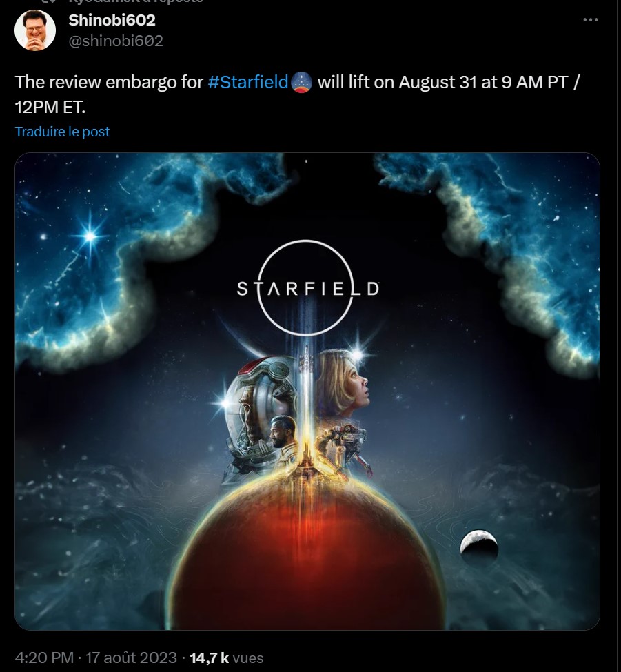Click the Starfield hashflag emoji icon
The height and width of the screenshot is (672, 621).
tap(302, 83)
